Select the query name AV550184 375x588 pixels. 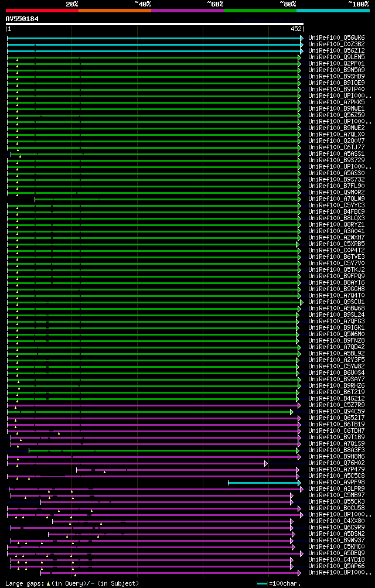(x=22, y=18)
